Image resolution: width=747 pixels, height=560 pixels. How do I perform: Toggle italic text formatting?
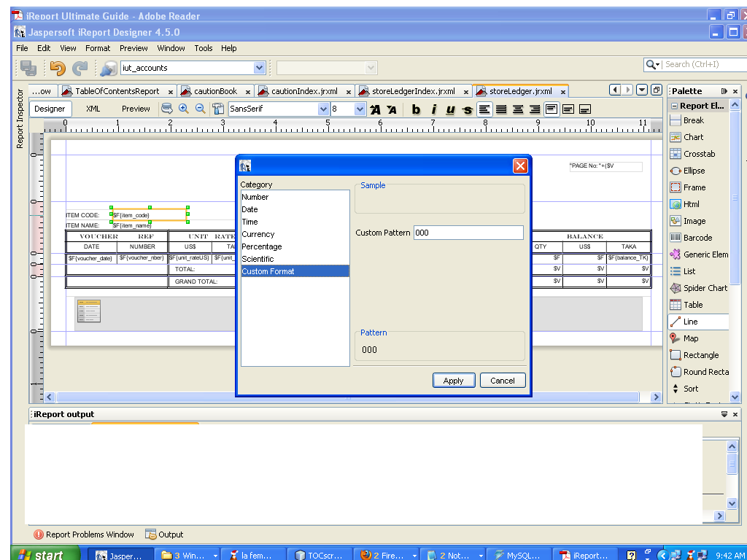tap(433, 108)
